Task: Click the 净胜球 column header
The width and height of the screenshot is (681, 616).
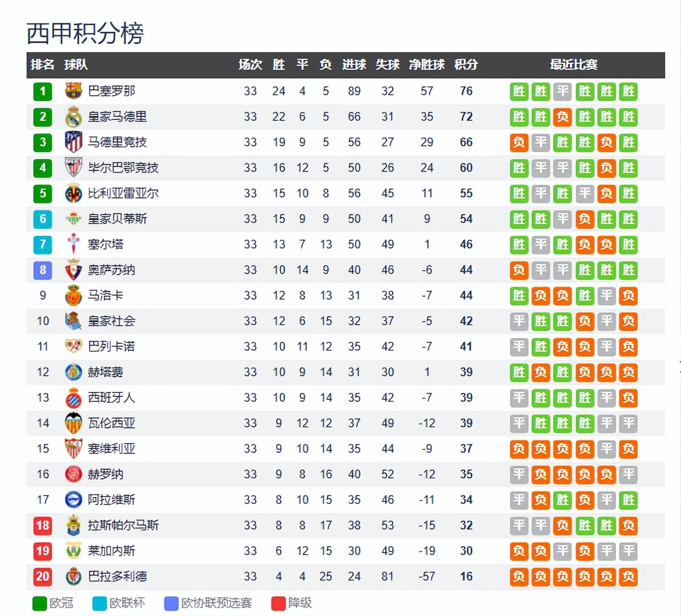Action: coord(426,64)
